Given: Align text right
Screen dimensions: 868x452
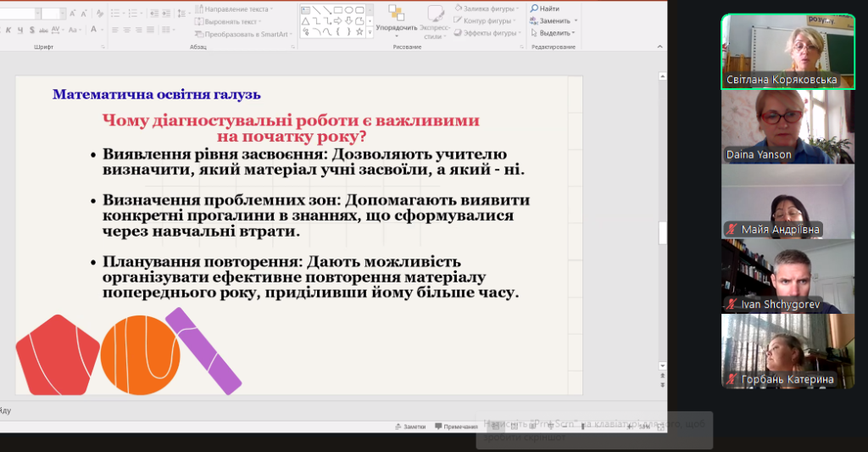Looking at the screenshot, I should tap(138, 30).
